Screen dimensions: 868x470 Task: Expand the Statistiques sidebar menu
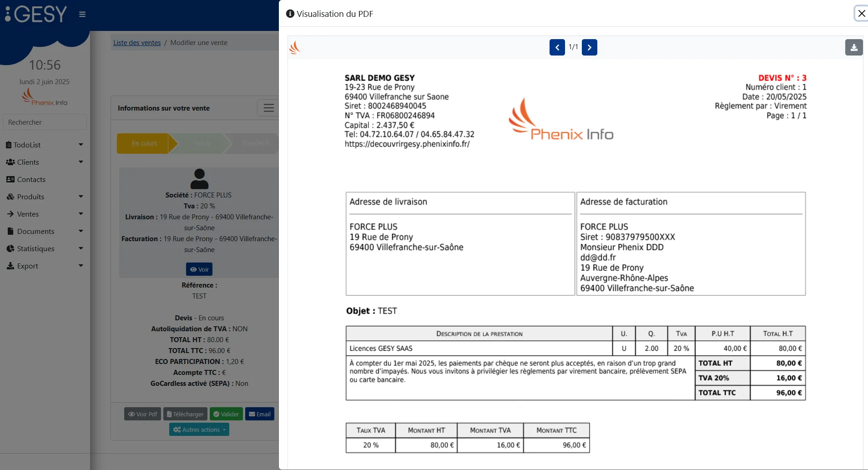44,248
